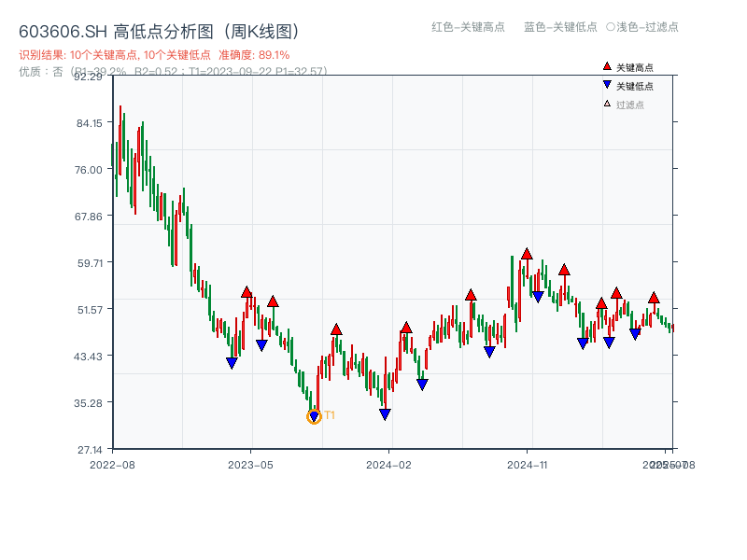747x560 pixels.
Task: Click the 2024-02 x-axis label
Action: [388, 465]
